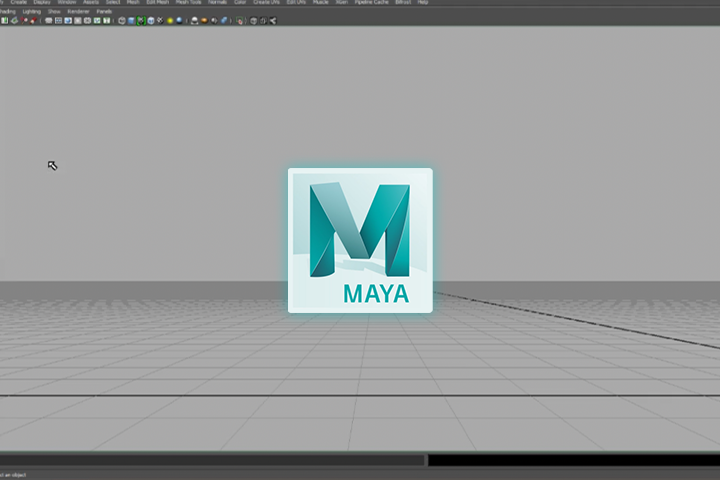The image size is (720, 480).
Task: Open the viewport Panels menu
Action: click(104, 11)
